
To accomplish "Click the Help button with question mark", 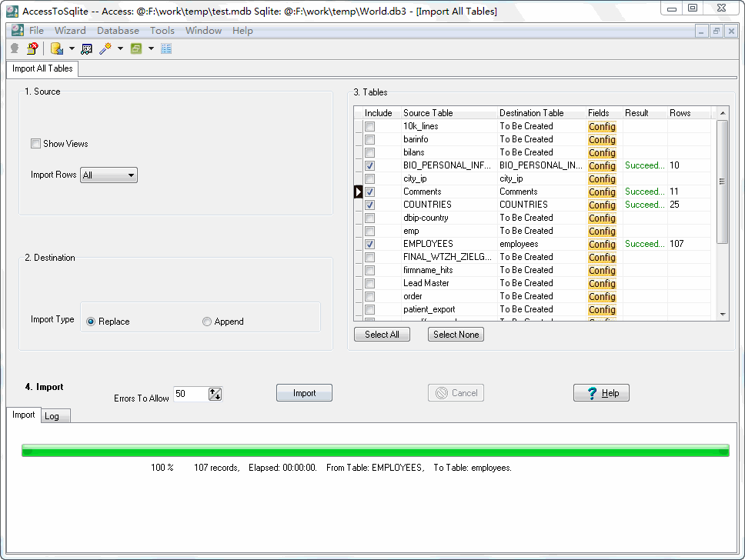I will pos(601,393).
